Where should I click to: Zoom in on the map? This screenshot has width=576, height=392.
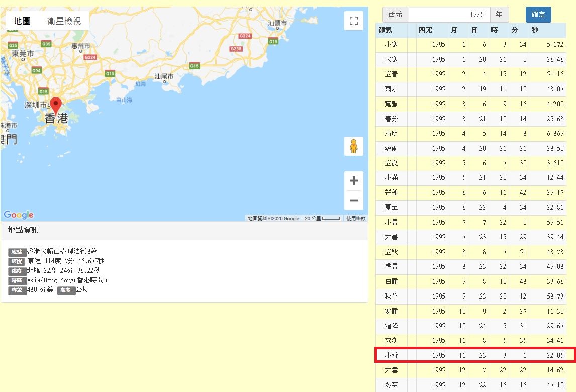tap(354, 181)
